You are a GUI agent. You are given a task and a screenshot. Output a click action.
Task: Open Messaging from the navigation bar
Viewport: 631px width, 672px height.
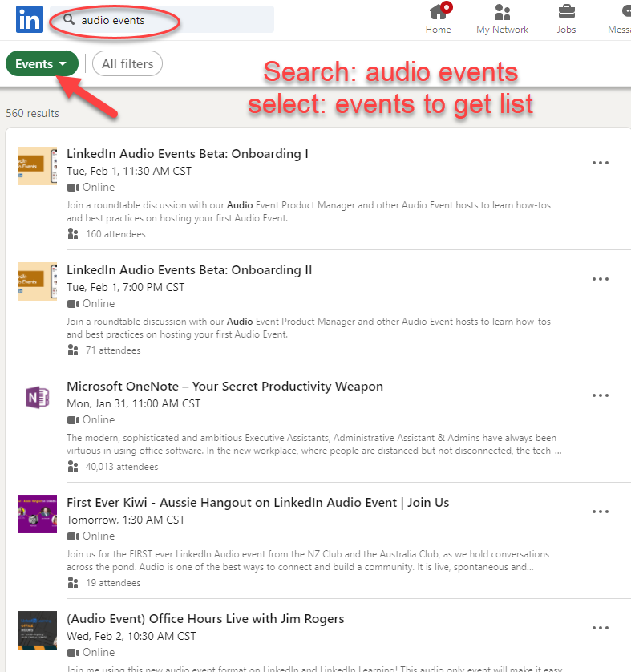coord(620,19)
